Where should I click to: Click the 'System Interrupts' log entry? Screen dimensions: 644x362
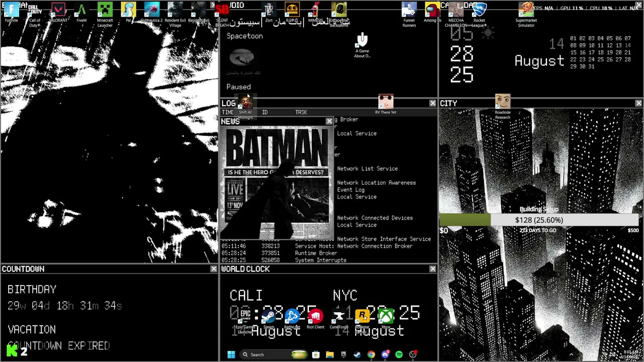320,260
